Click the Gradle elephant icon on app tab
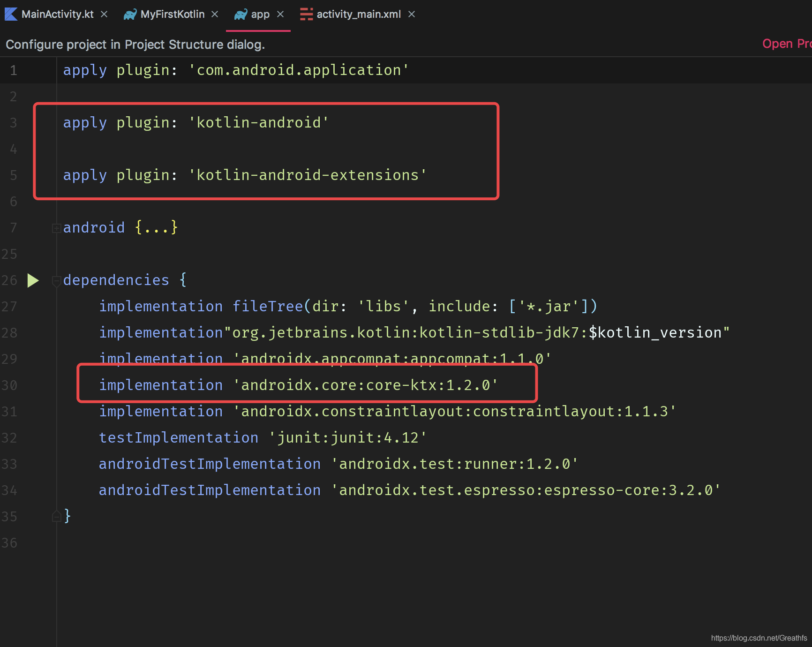The image size is (812, 647). click(241, 15)
